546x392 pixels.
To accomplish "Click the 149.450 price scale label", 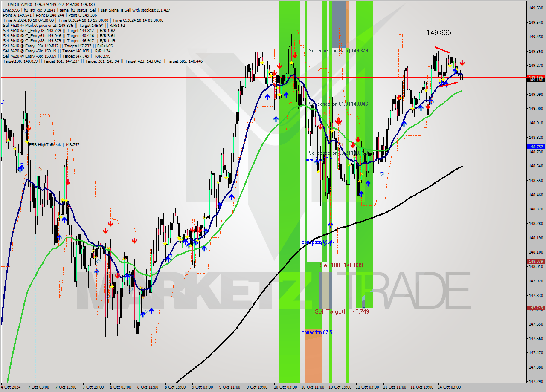I will point(536,37).
